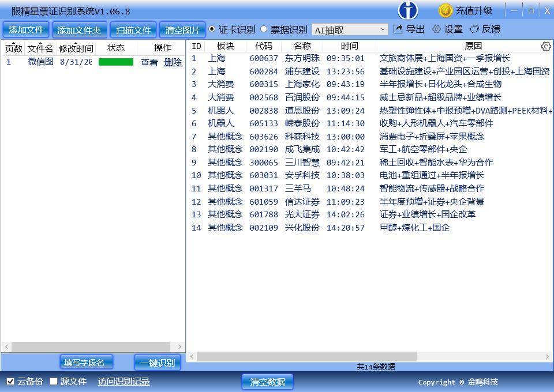Click reason 甲醇+煤化工+国企
Image resolution: width=554 pixels, height=392 pixels.
tap(414, 228)
